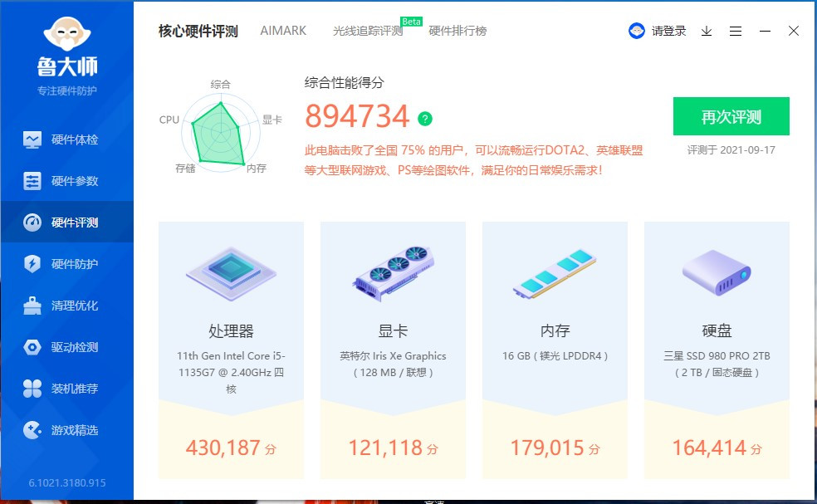
Task: Minimize the 鲁大师 window
Action: (x=765, y=32)
